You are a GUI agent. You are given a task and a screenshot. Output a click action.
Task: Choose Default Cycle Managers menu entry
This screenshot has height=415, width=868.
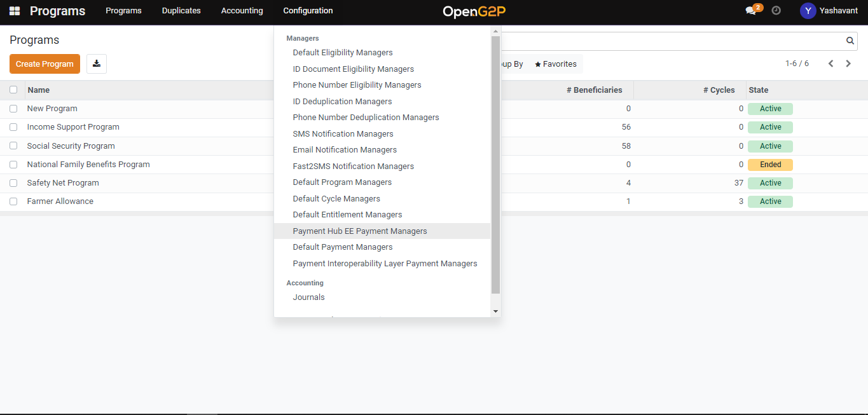pos(336,199)
